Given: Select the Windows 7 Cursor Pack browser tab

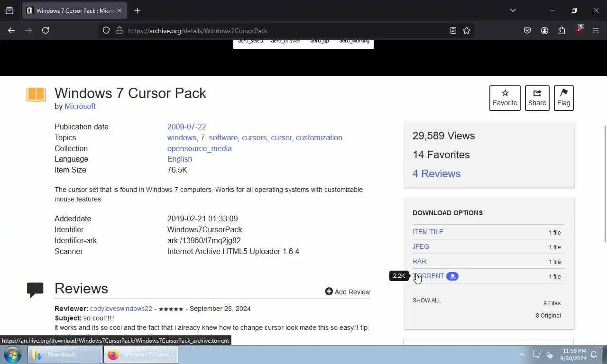Looking at the screenshot, I should 74,10.
